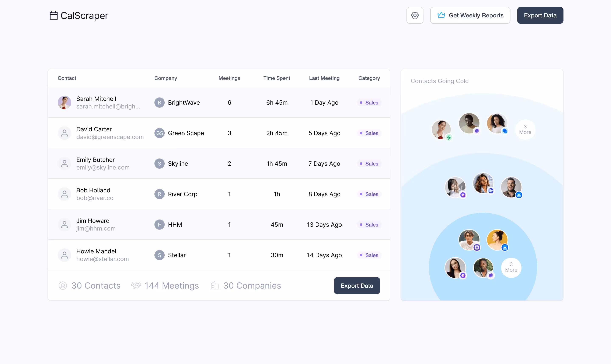Click email howie@stellar.com
The height and width of the screenshot is (364, 611).
pos(103,259)
